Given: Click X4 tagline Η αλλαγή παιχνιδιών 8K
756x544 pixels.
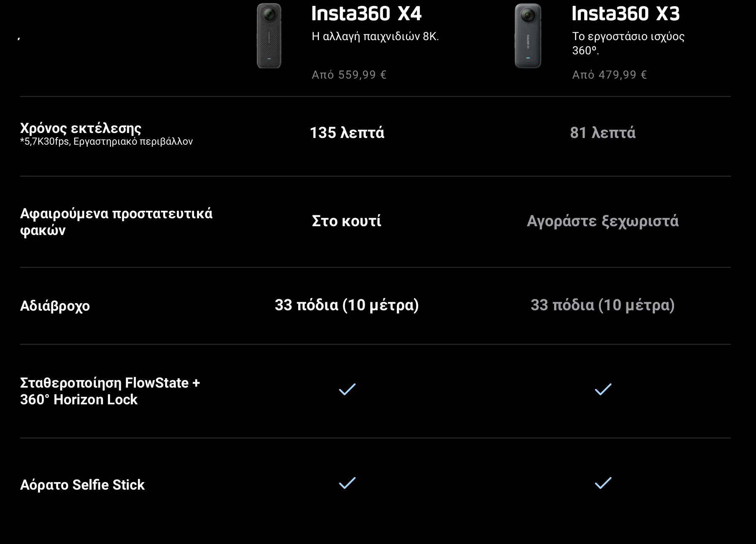Looking at the screenshot, I should tap(375, 37).
